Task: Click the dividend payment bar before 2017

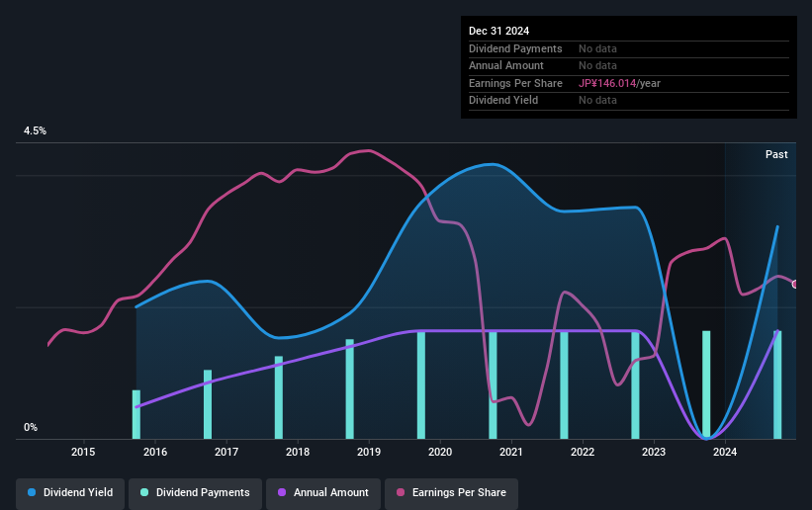Action: click(x=208, y=404)
